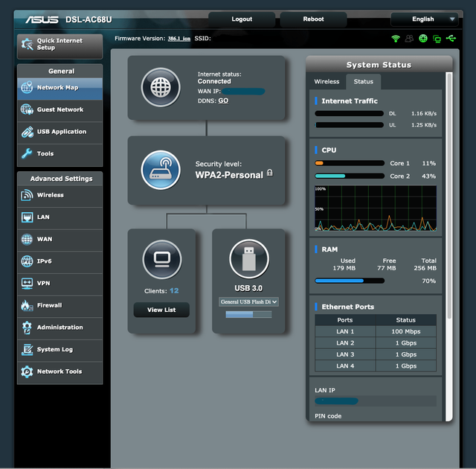Screen dimensions: 476x469
Task: Click the WAN globe icon
Action: point(27,240)
